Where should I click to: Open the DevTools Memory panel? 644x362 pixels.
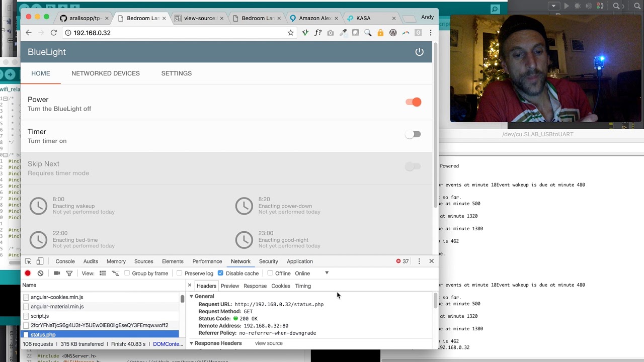[x=116, y=261]
